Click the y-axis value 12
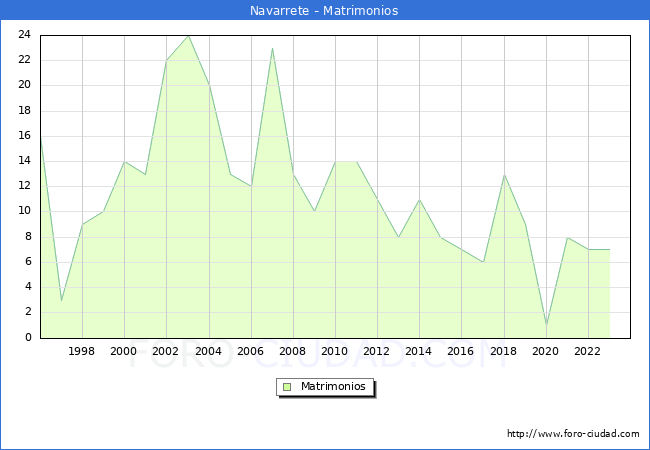 (x=24, y=186)
